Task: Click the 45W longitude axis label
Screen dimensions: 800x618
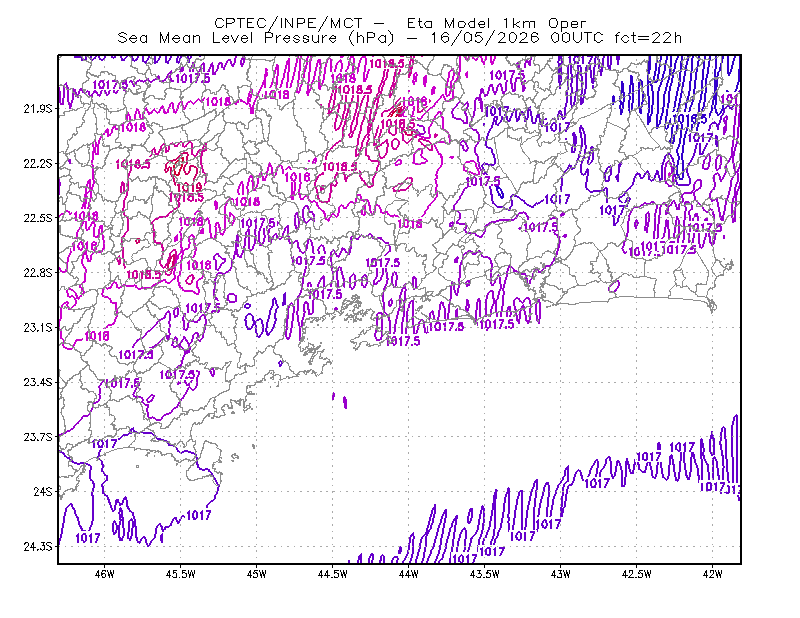Action: point(257,574)
